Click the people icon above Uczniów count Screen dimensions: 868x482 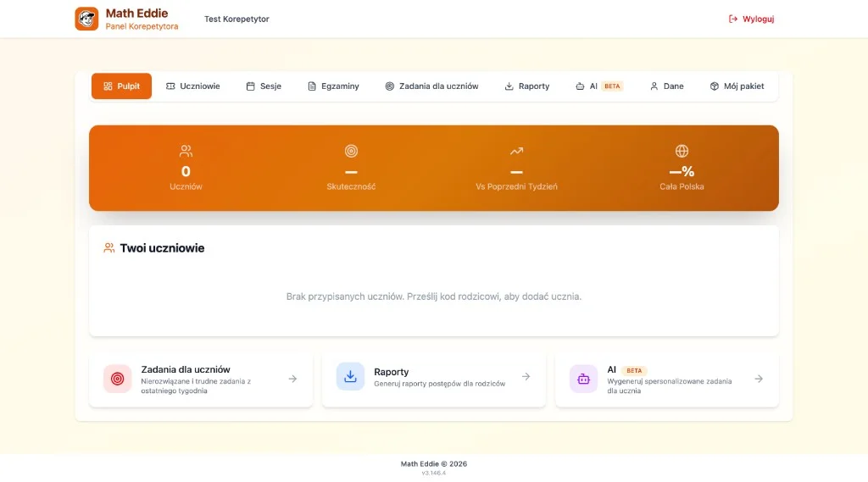pyautogui.click(x=186, y=151)
